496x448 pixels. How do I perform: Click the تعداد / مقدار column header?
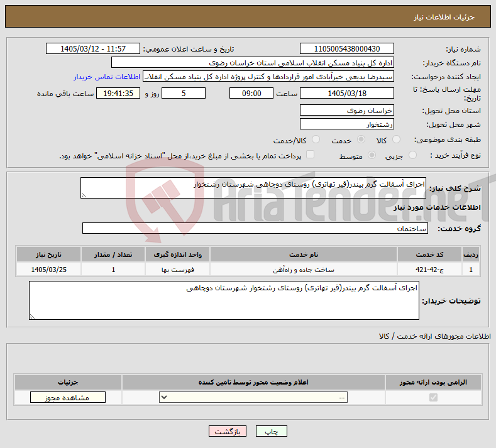pyautogui.click(x=113, y=254)
